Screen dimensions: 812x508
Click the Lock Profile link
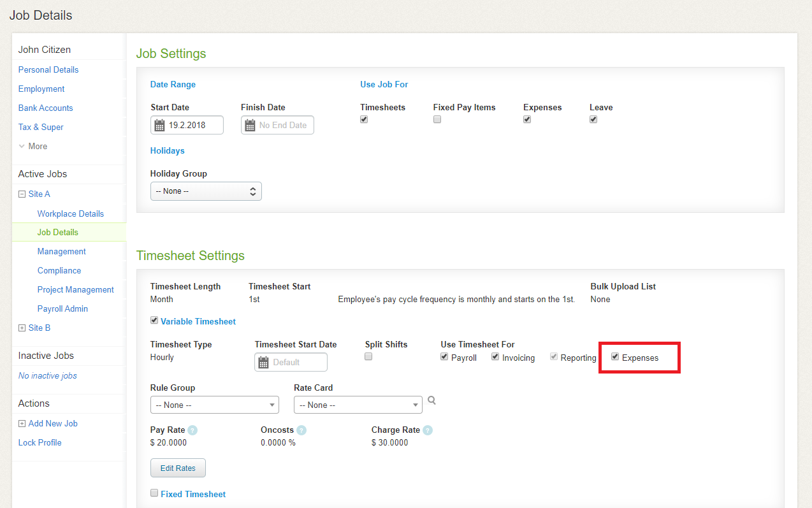(x=40, y=442)
